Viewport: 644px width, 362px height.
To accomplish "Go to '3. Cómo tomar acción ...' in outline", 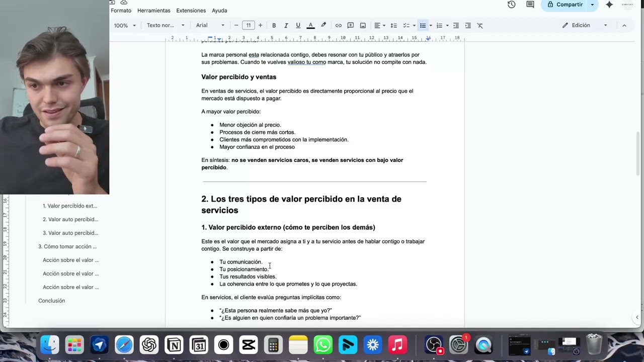I will 67,246.
